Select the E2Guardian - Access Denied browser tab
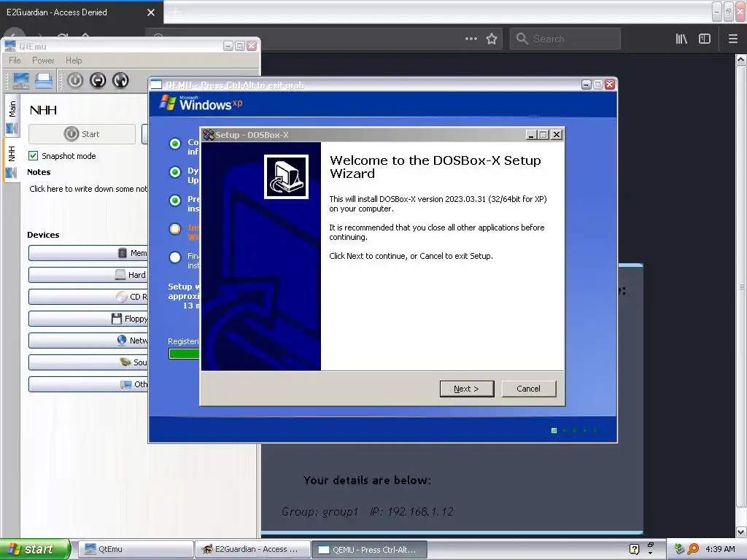 click(x=82, y=12)
